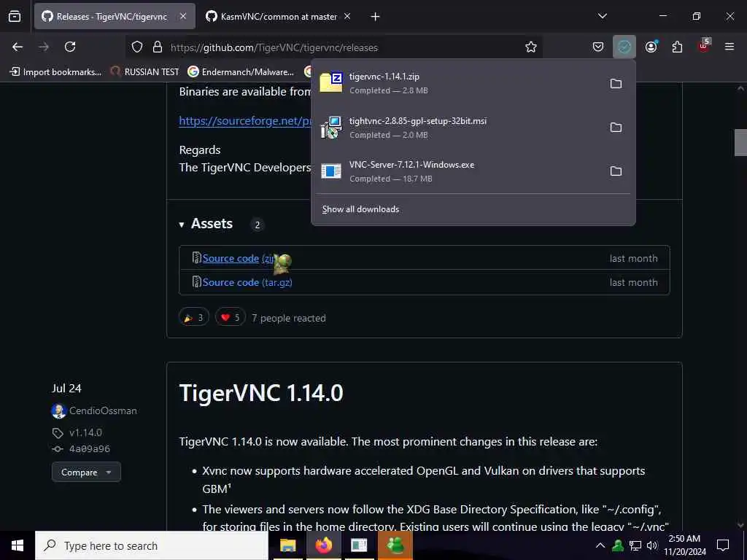Open File Explorer from taskbar
The width and height of the screenshot is (747, 560).
(287, 545)
